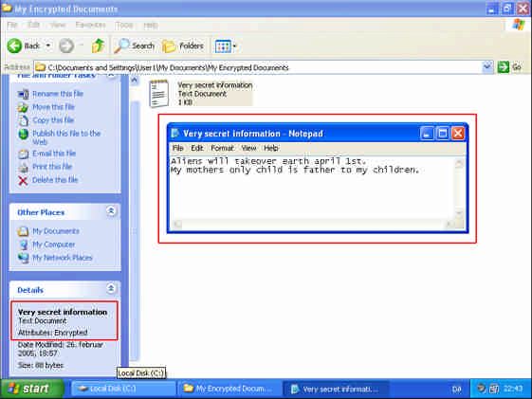Open Explorer Edit menu
Viewport: 532px width, 399px height.
(x=33, y=25)
